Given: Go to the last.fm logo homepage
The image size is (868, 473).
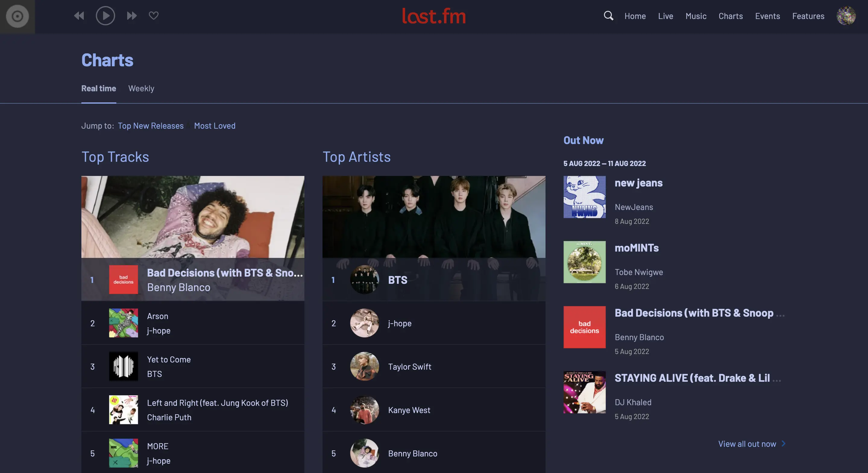Looking at the screenshot, I should coord(434,16).
